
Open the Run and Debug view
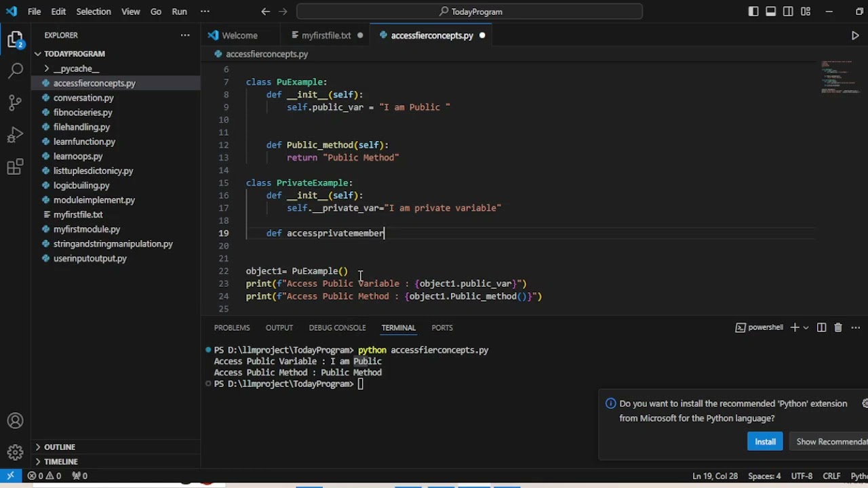15,135
